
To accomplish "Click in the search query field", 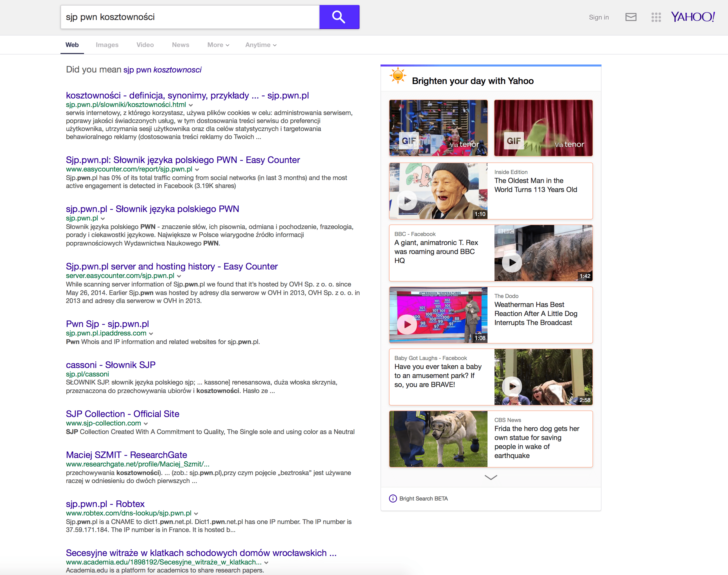I will [190, 17].
